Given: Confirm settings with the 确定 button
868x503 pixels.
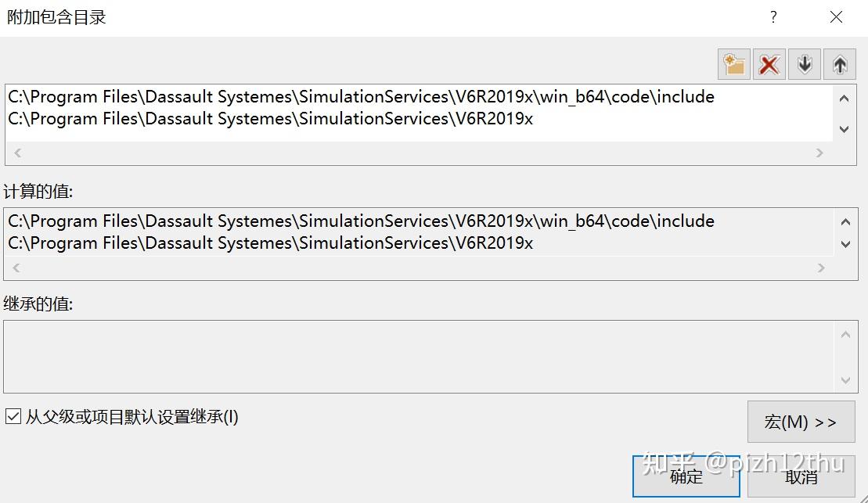Looking at the screenshot, I should tap(685, 476).
